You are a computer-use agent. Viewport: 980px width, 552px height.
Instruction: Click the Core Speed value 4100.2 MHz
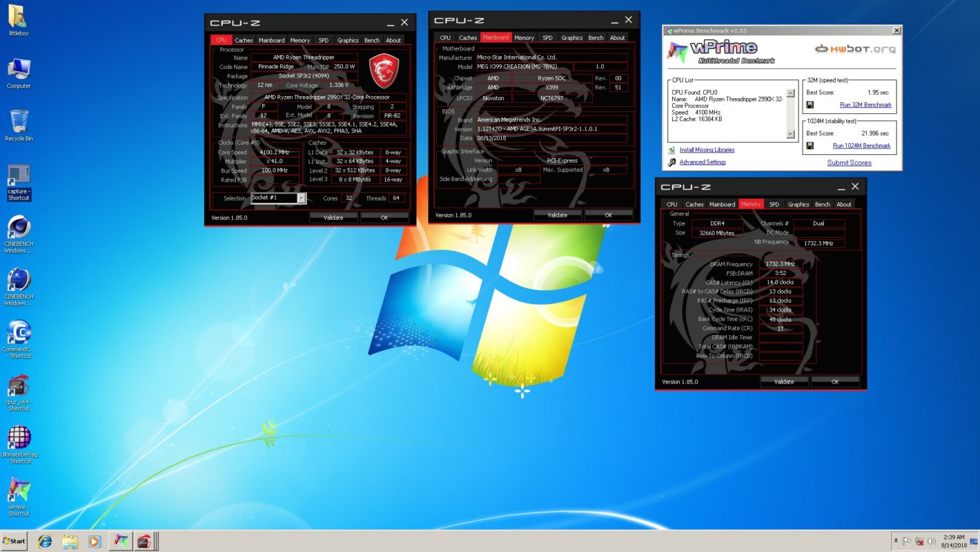pos(274,152)
